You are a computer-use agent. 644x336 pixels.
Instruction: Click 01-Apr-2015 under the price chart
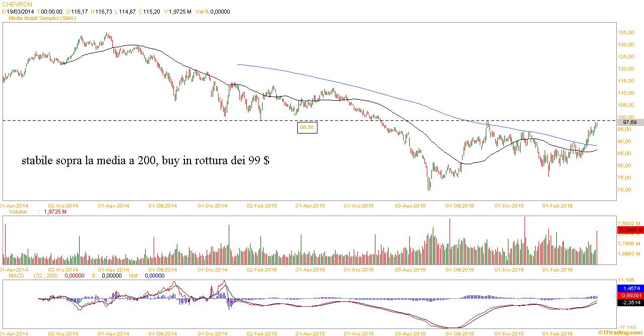[x=310, y=206]
